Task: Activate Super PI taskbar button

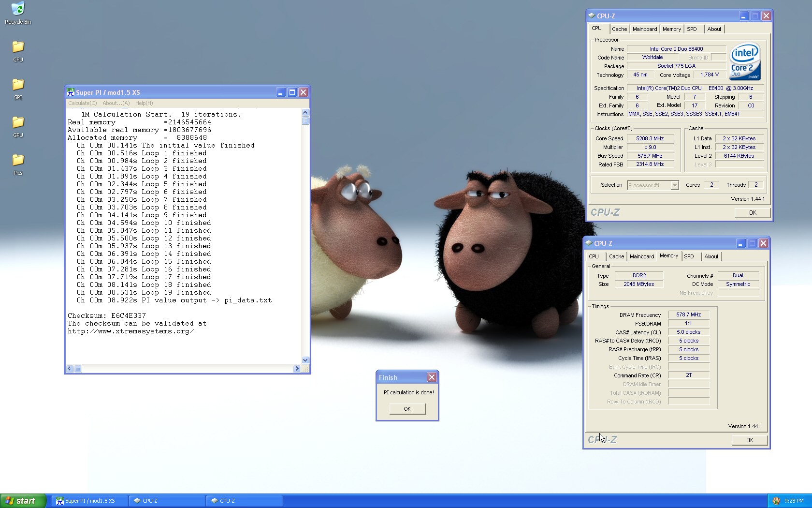Action: [x=90, y=501]
